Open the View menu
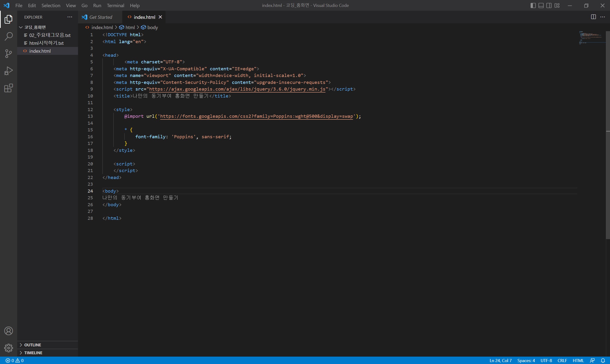 (x=71, y=5)
